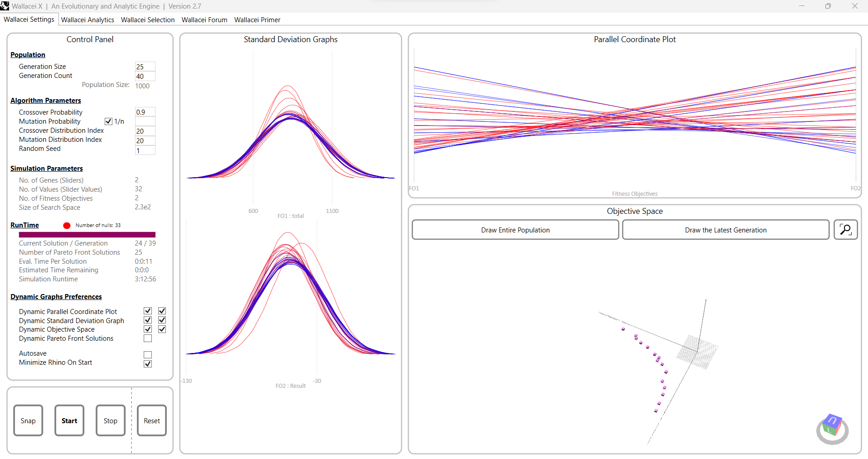Viewport: 868px width, 459px height.
Task: Enable the Autosave checkbox
Action: [147, 354]
